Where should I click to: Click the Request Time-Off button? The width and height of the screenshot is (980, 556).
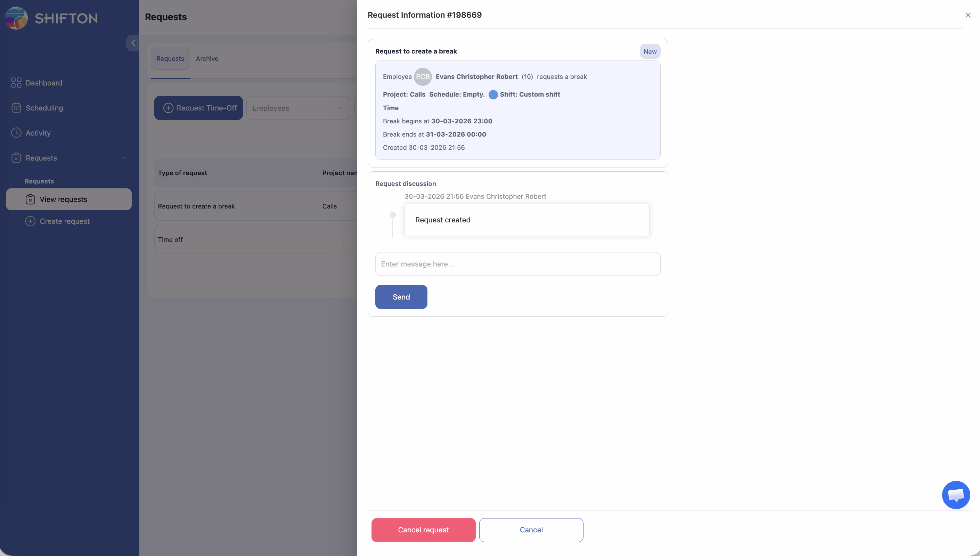tap(198, 108)
